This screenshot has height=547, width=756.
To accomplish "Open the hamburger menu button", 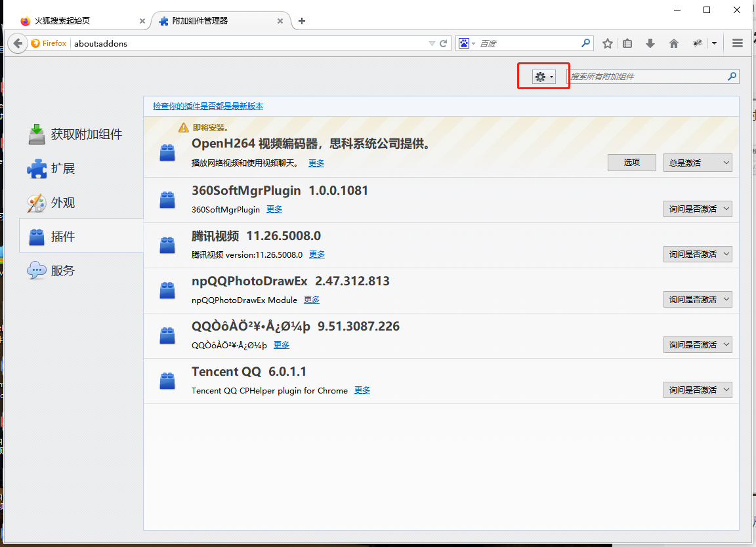I will (x=737, y=43).
